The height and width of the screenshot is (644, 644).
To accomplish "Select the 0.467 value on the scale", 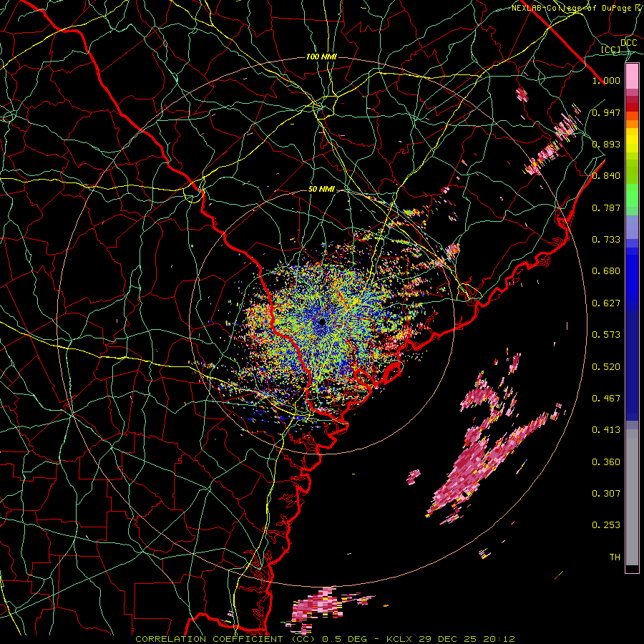I will 606,399.
